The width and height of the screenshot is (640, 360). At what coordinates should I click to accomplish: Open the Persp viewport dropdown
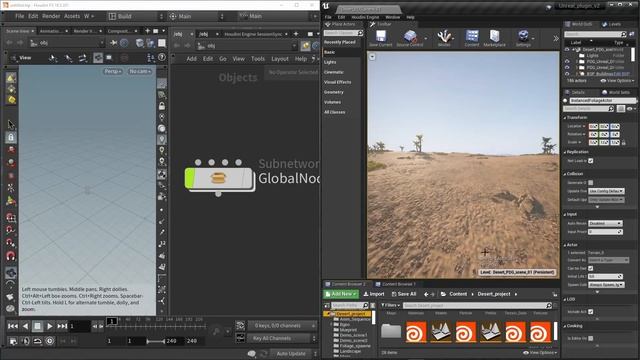113,71
